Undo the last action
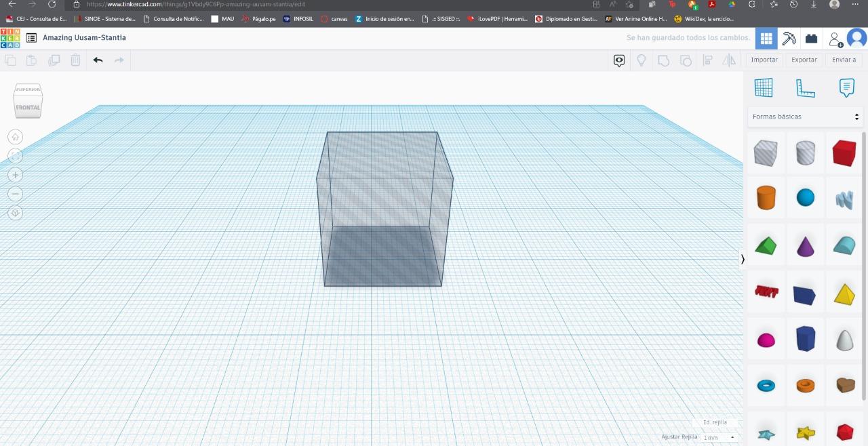Image resolution: width=868 pixels, height=446 pixels. point(98,60)
